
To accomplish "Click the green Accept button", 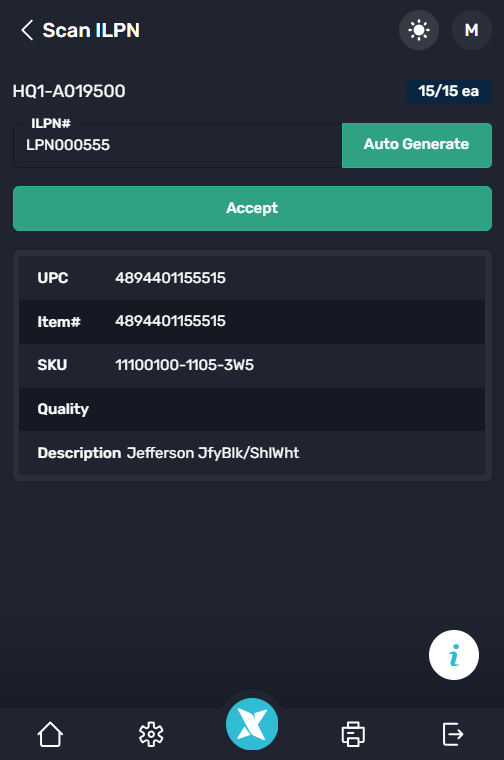I will click(252, 208).
